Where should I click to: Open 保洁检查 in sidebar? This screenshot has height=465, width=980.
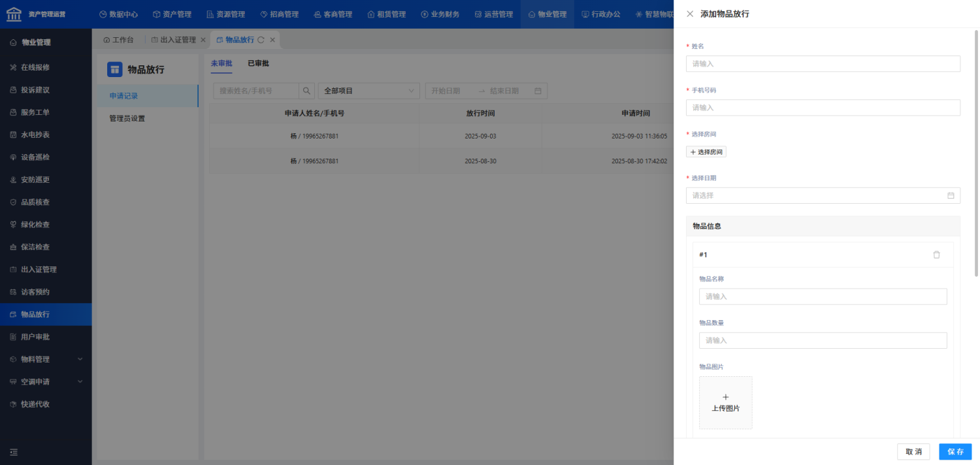click(46, 247)
